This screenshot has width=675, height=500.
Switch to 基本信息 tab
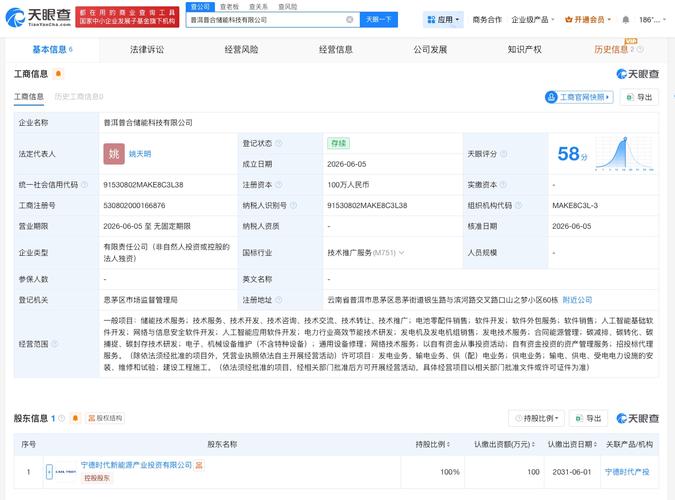(x=53, y=50)
